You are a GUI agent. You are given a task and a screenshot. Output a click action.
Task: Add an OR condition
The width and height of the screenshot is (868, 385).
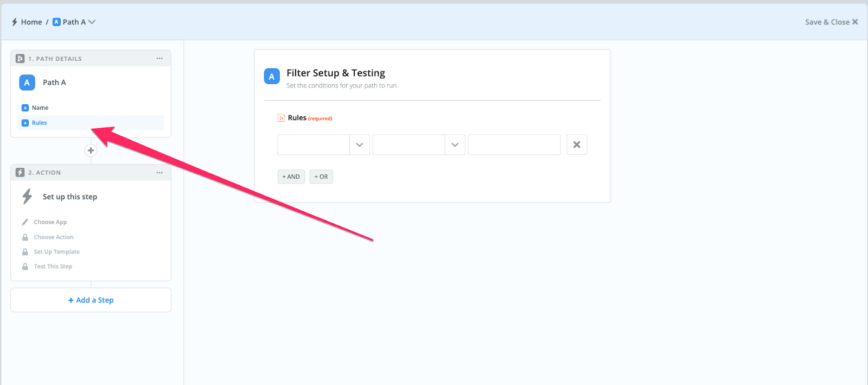pos(321,177)
